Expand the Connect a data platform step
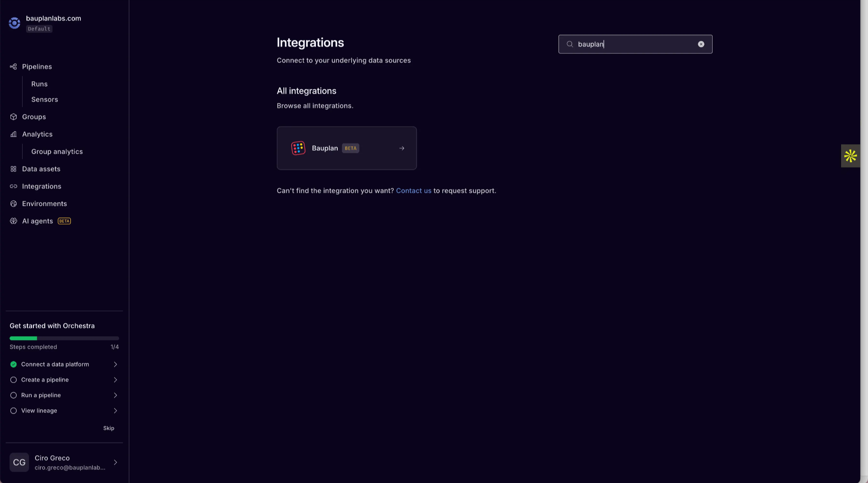The image size is (868, 483). 115,364
